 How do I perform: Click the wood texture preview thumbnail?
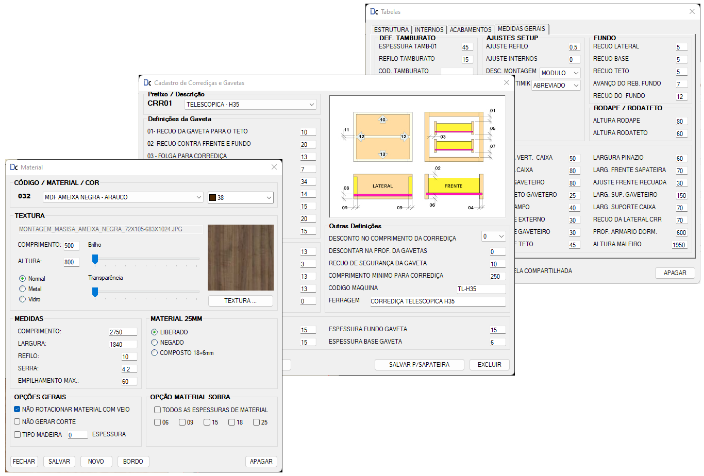[241, 258]
